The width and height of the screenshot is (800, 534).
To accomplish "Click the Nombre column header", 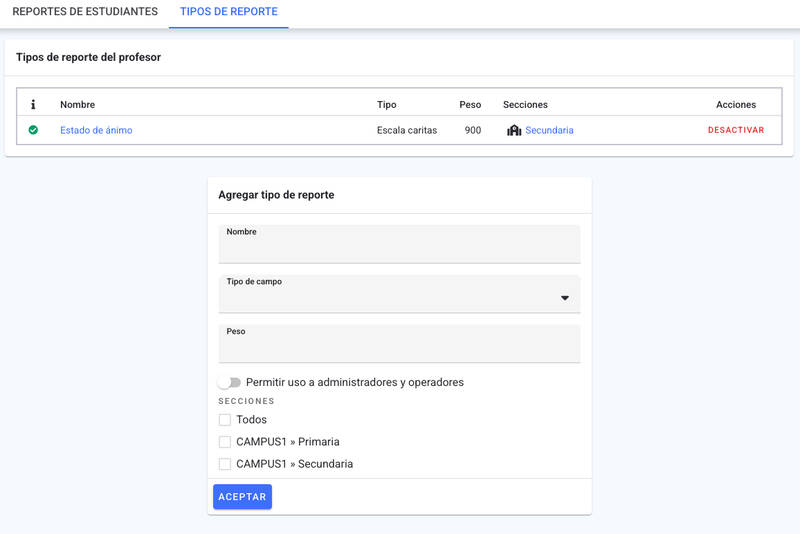I will click(x=78, y=105).
